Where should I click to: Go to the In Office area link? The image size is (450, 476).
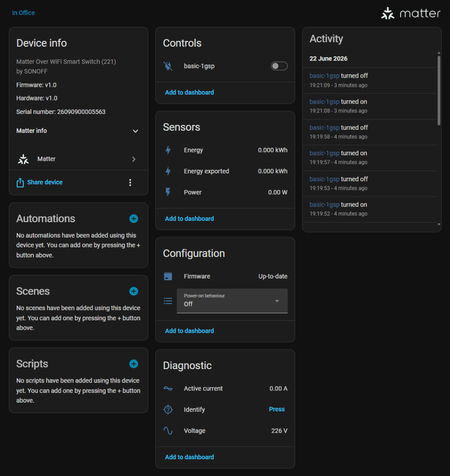coord(23,13)
